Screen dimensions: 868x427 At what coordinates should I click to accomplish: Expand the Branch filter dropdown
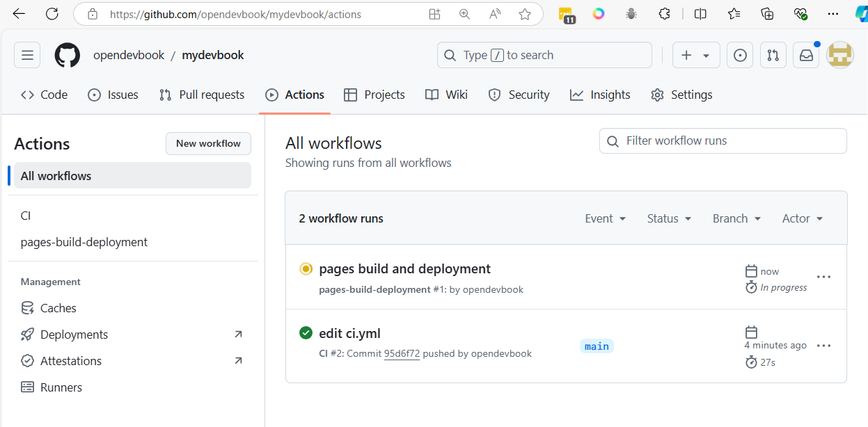[736, 218]
